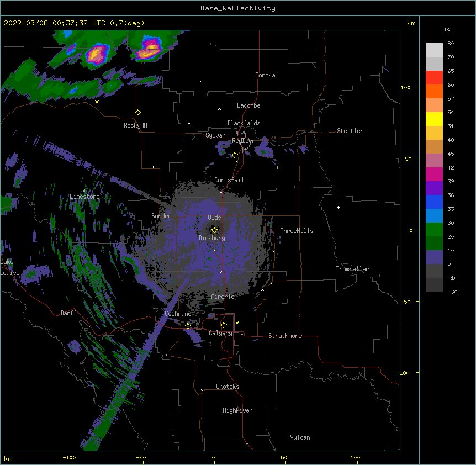Image resolution: width=476 pixels, height=465 pixels.
Task: Select the orange 57-60 dBZ legend swatch
Action: point(434,91)
